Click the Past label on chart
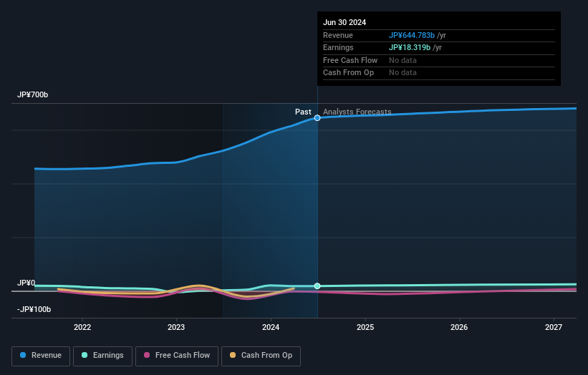The height and width of the screenshot is (375, 588). (x=303, y=112)
